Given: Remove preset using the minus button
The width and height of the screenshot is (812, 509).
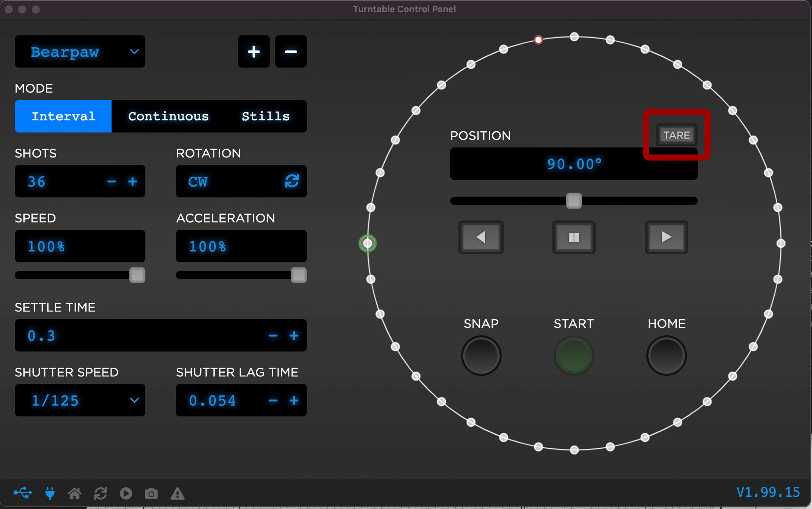Looking at the screenshot, I should [290, 51].
